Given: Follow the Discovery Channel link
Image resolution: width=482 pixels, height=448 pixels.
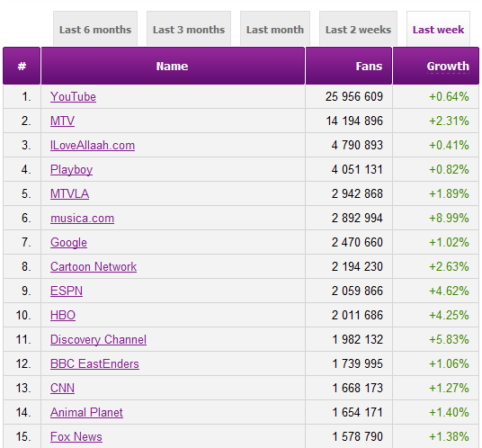Looking at the screenshot, I should coord(98,339).
